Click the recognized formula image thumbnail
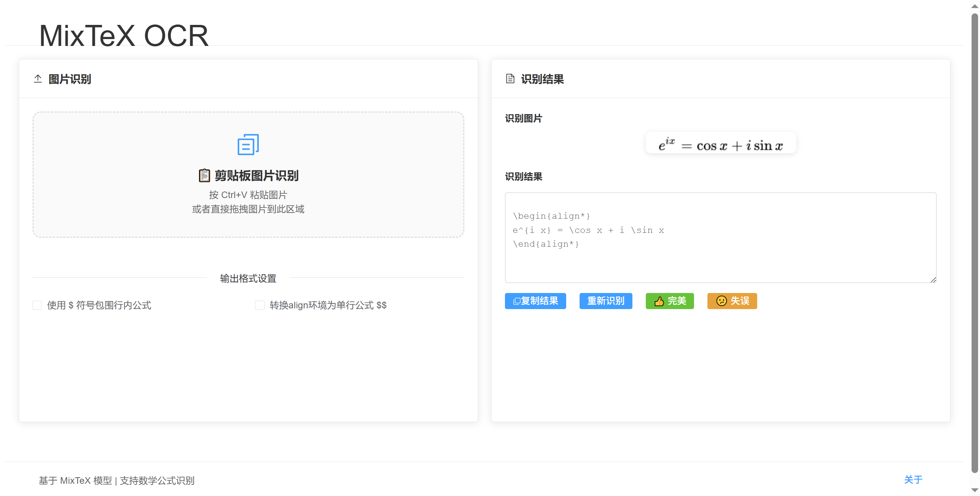This screenshot has height=496, width=980. click(720, 143)
